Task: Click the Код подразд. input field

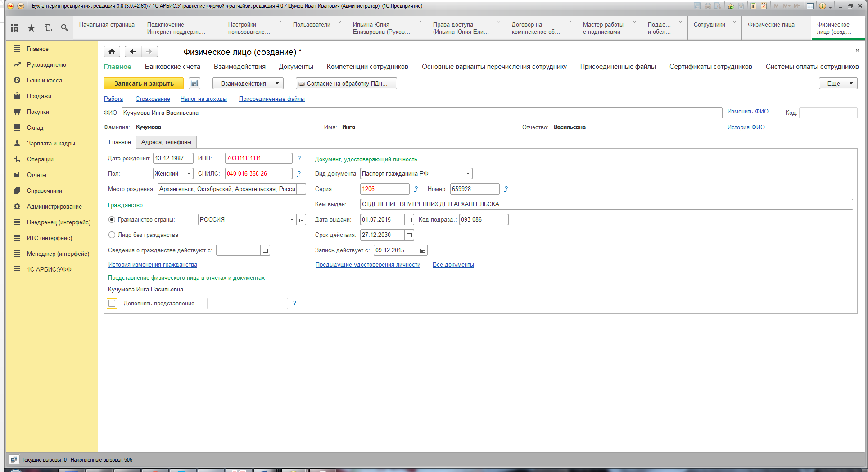Action: 484,220
